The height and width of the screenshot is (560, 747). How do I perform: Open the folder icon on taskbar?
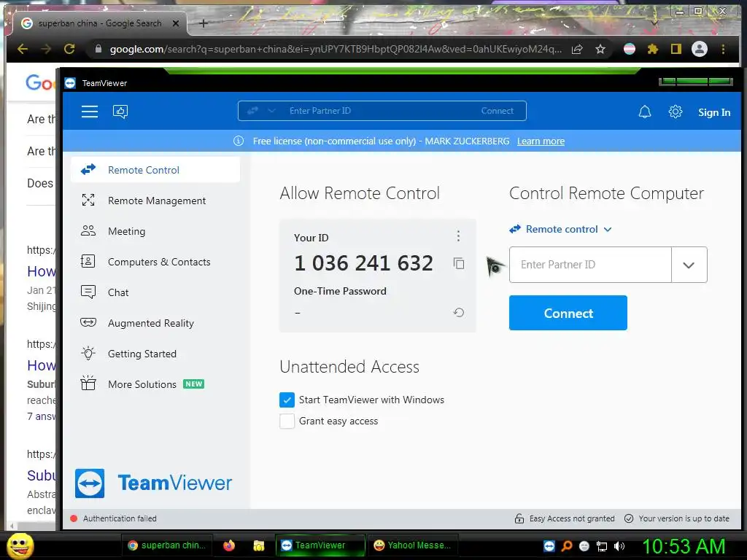tap(259, 545)
